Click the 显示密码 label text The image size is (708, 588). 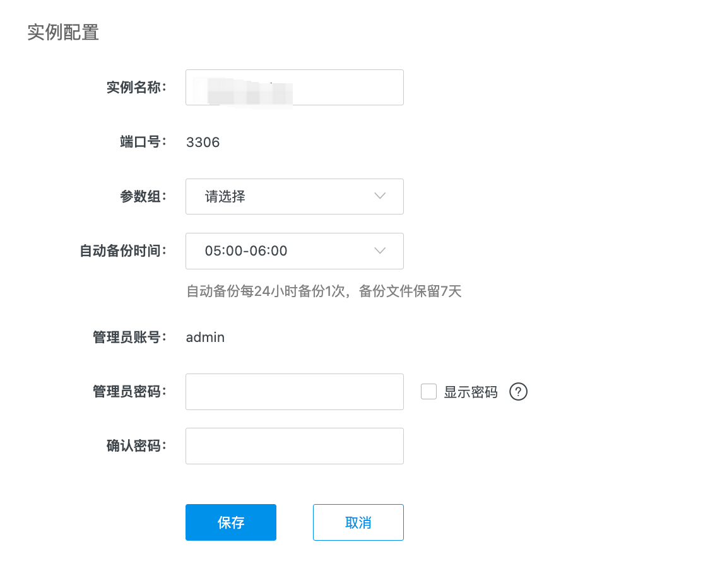tap(471, 392)
